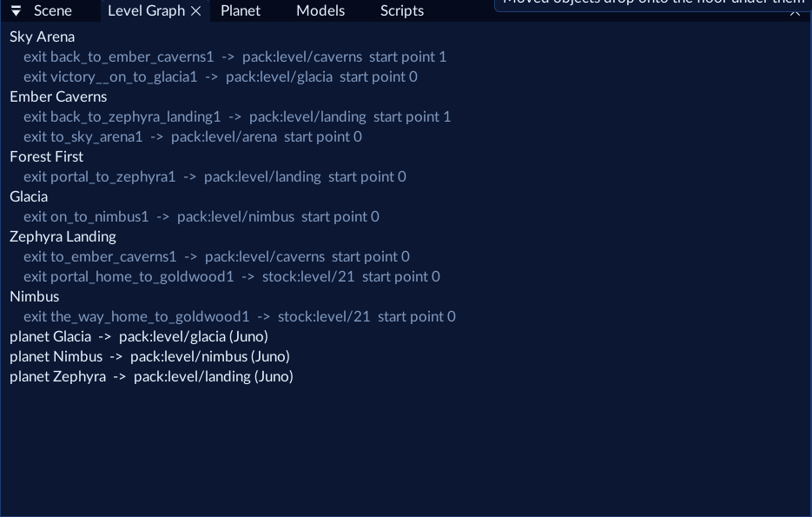The height and width of the screenshot is (517, 812).
Task: Select the Nimbus level heading
Action: 34,297
